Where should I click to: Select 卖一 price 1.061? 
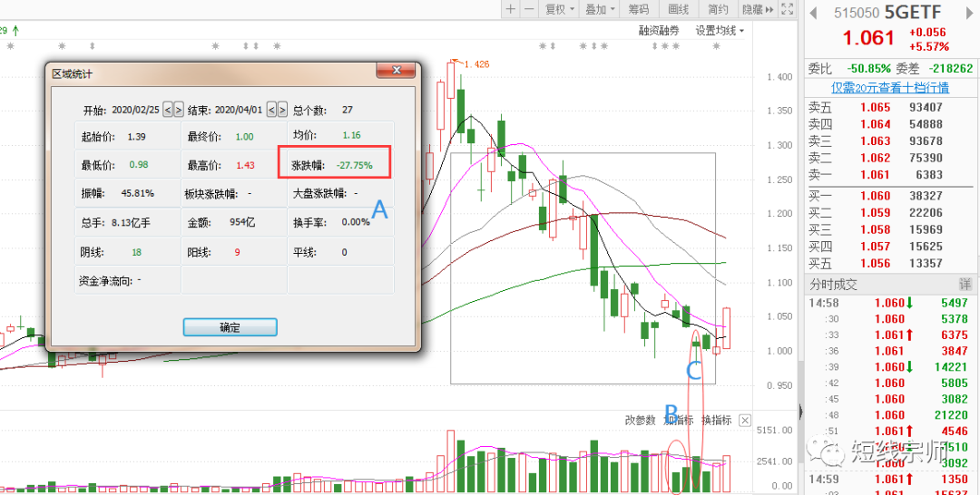point(875,175)
